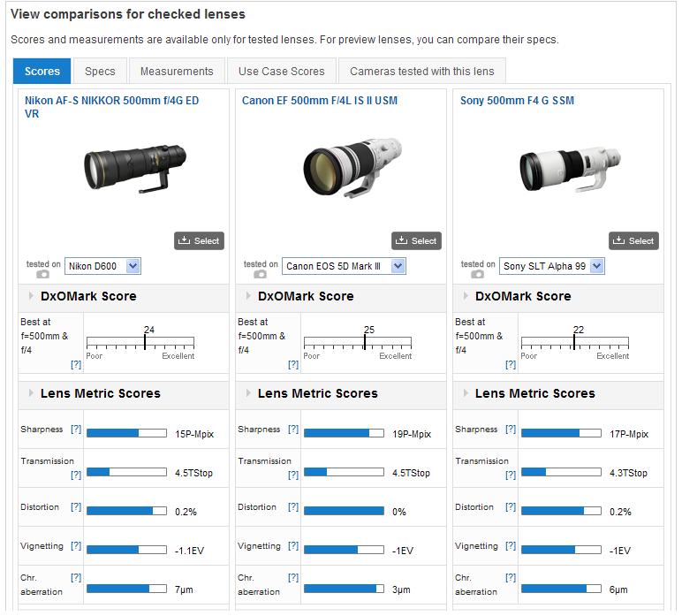The image size is (682, 616).
Task: Open Canon Vignetting help [?]
Action: coord(293,545)
